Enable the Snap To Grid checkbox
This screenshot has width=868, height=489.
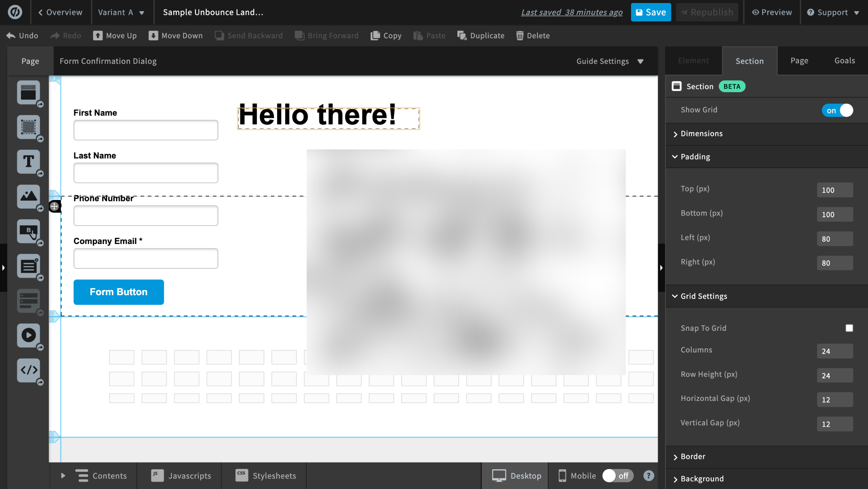point(849,328)
